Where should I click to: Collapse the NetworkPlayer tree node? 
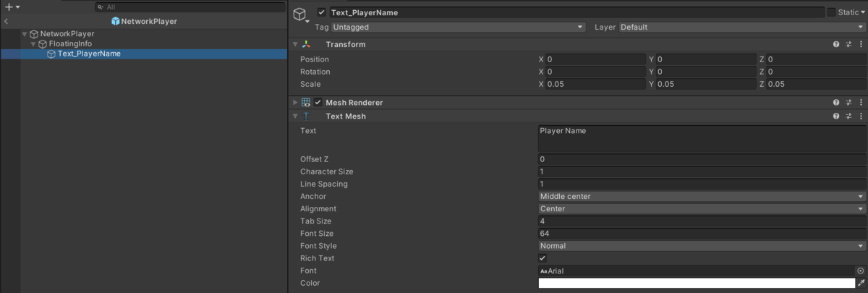(25, 34)
